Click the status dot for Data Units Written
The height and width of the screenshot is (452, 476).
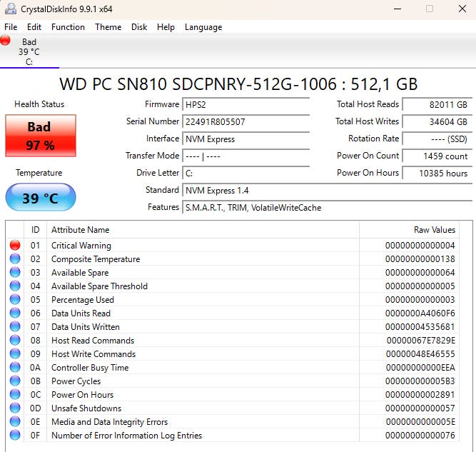coord(15,326)
